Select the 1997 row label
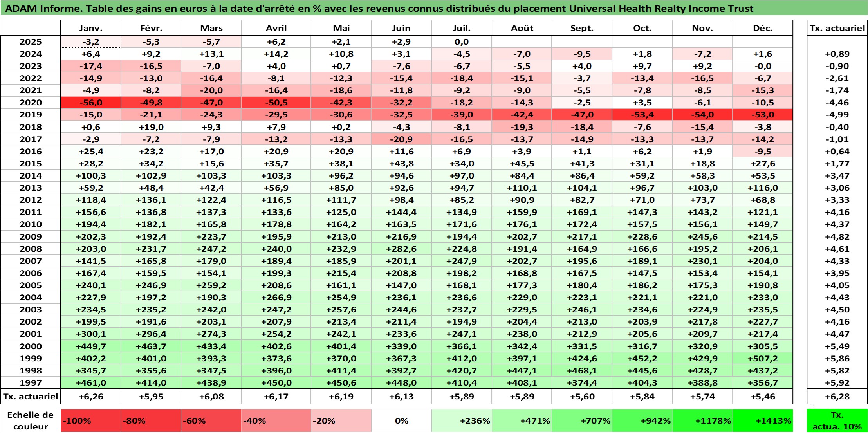868x433 pixels. (31, 383)
